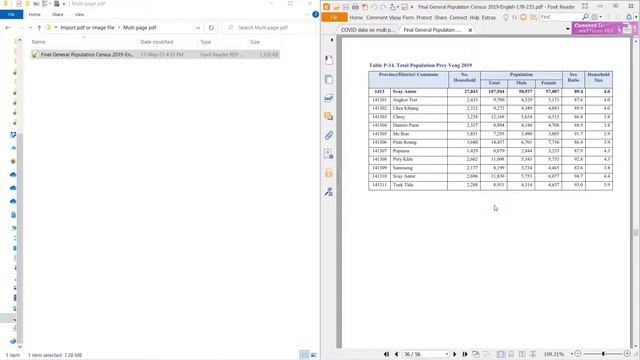Open the zoom percentage dropdown arrow
This screenshot has width=640, height=360.
click(x=571, y=354)
